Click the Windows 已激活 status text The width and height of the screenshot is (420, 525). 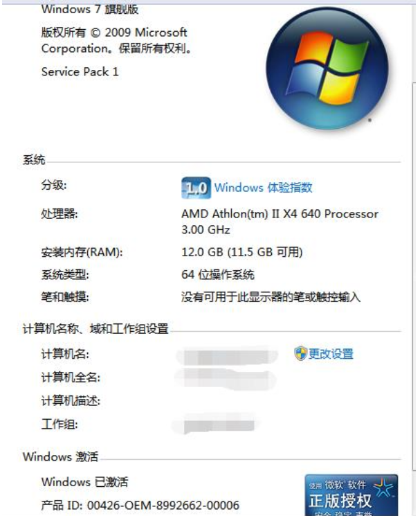coord(84,482)
